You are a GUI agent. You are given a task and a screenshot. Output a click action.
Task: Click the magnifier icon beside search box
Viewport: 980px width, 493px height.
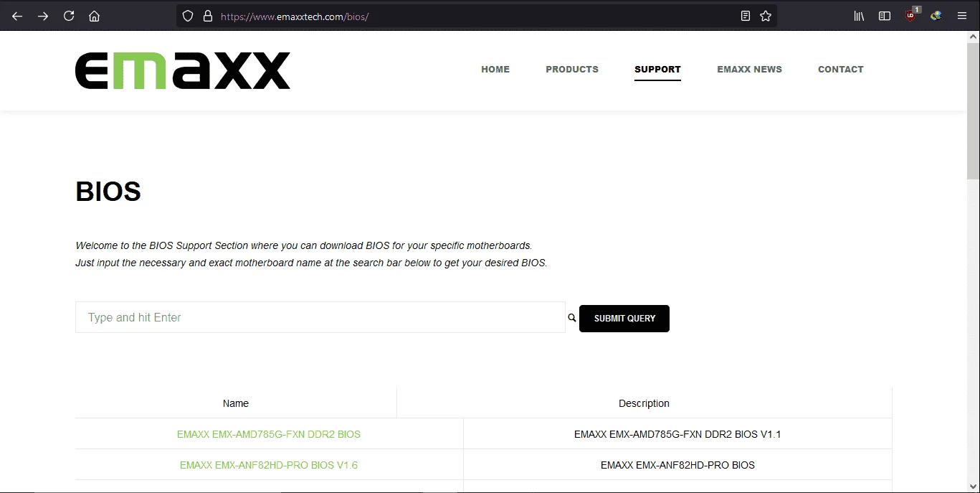click(572, 318)
